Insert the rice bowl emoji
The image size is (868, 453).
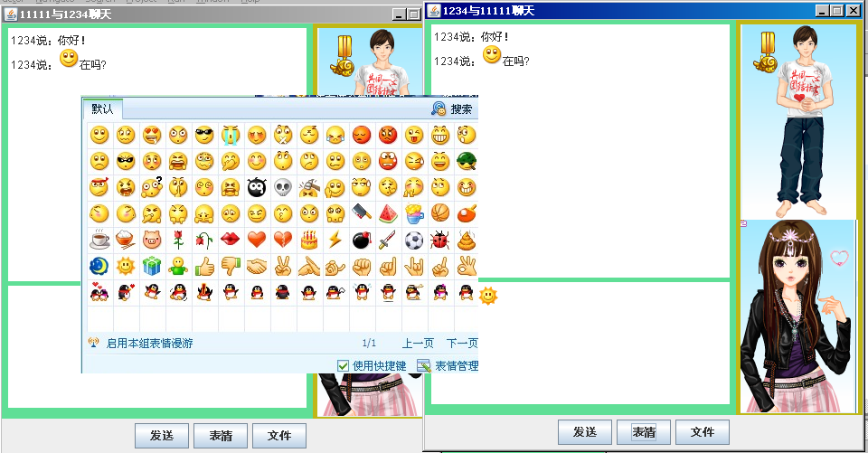pos(126,240)
